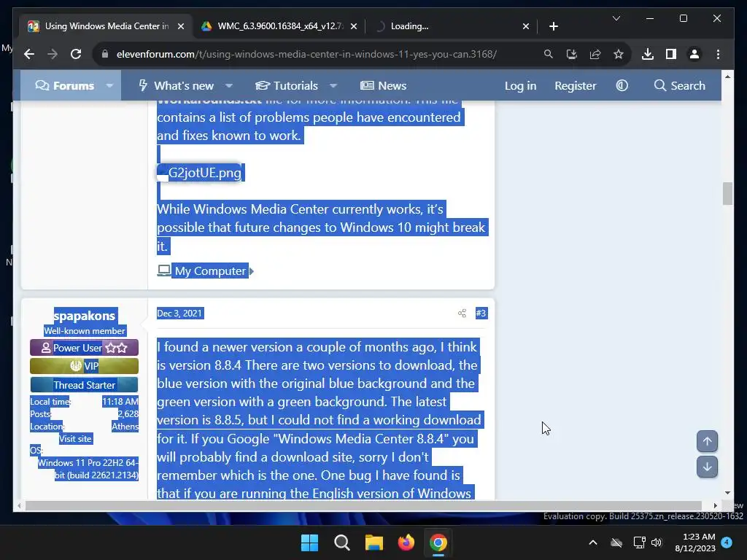Image resolution: width=747 pixels, height=560 pixels.
Task: Click the OneDrive cloud tray icon
Action: point(616,542)
